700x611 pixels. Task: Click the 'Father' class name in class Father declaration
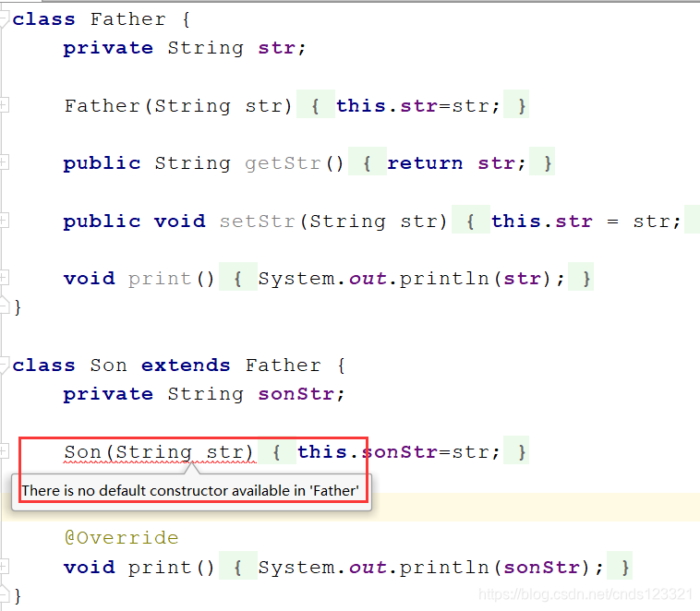pos(128,19)
